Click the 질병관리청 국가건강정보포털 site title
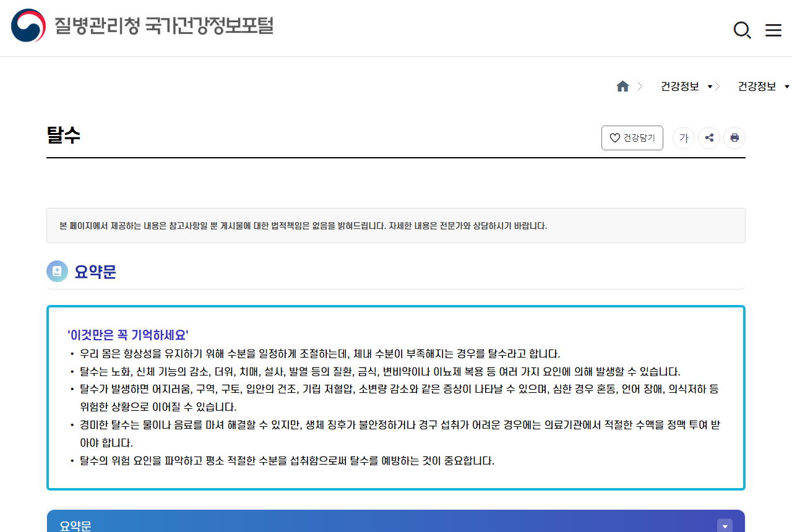Screen dimensions: 792x532 coord(164,26)
